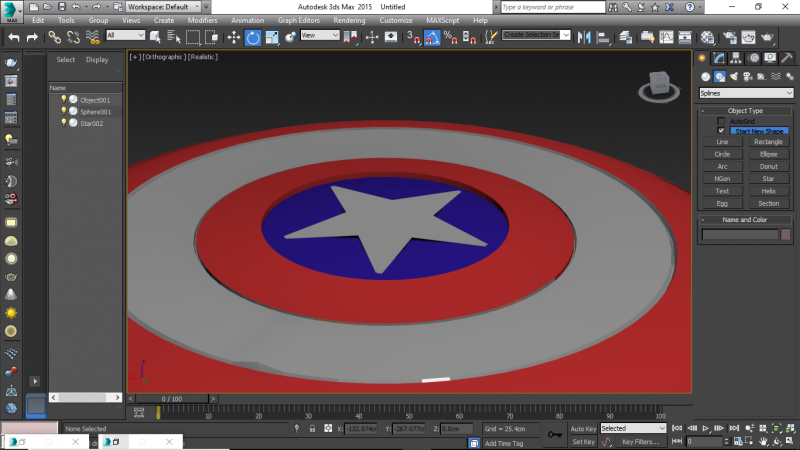Activate the Select Object tool
Image resolution: width=800 pixels, height=450 pixels.
pos(155,37)
